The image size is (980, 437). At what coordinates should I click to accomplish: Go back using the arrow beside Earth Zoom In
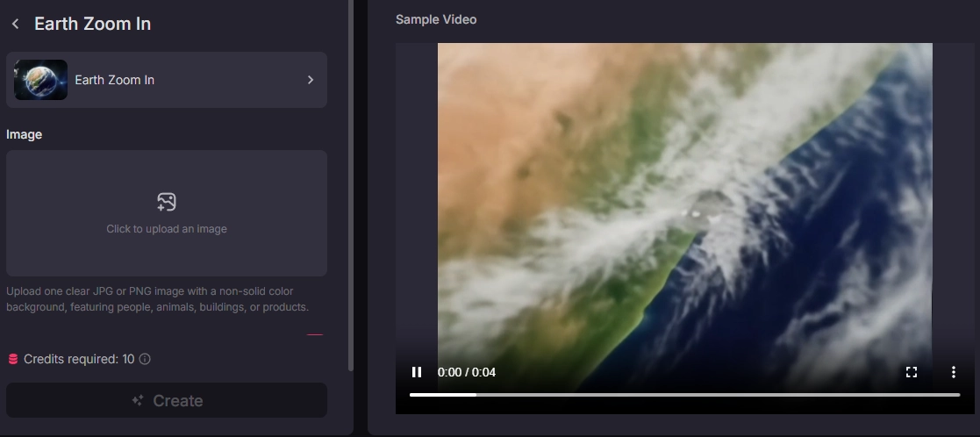[x=16, y=24]
